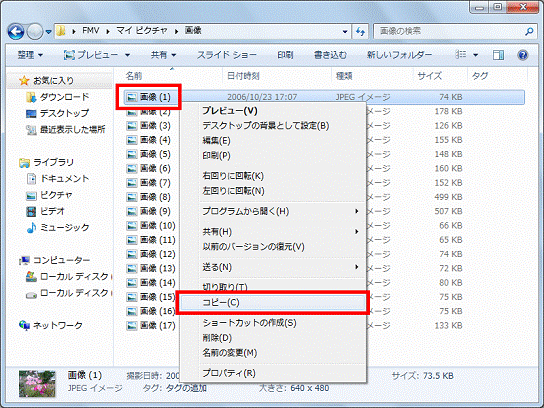Click the 印刷 toolbar button
Viewport: 544px width, 408px height.
[x=285, y=55]
